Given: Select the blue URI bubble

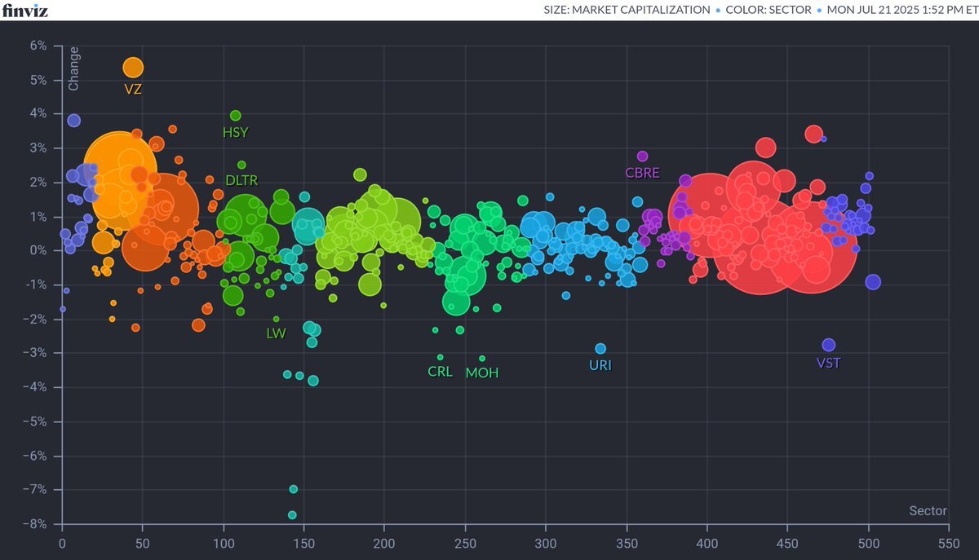Looking at the screenshot, I should tap(600, 348).
